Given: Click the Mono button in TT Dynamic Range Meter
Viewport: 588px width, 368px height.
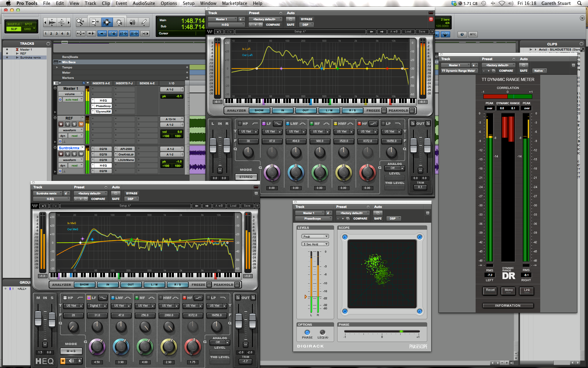Looking at the screenshot, I should [x=508, y=290].
